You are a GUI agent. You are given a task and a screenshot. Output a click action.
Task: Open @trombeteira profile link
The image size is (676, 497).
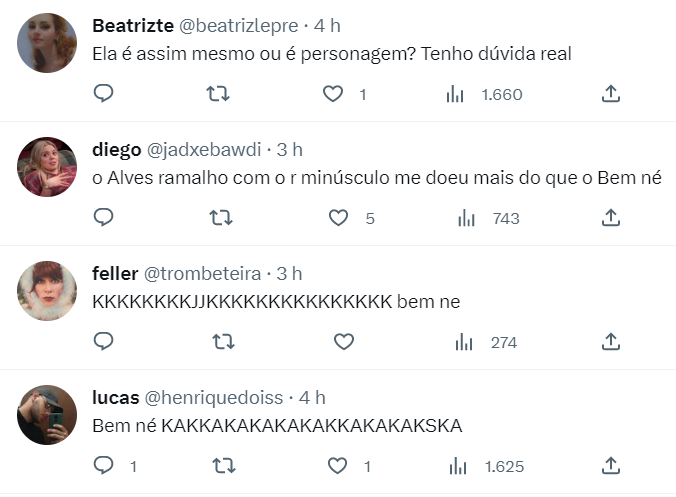click(202, 274)
